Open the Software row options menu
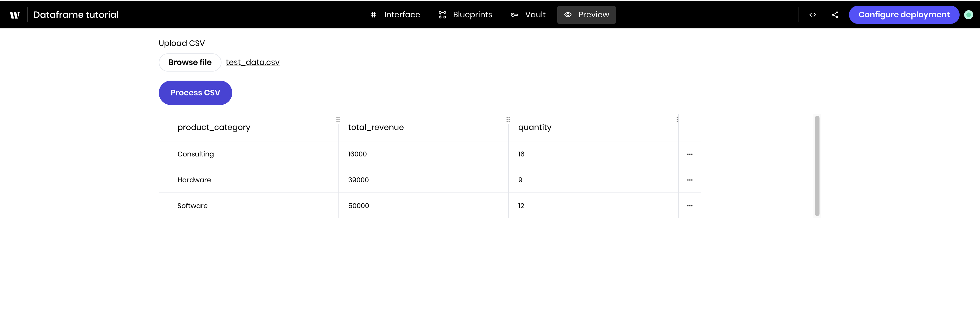 (690, 206)
